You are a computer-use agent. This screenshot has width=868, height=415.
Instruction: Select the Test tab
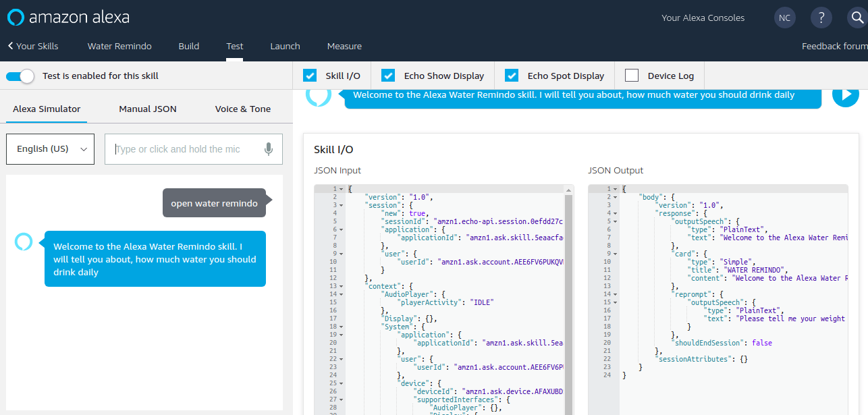pyautogui.click(x=235, y=47)
